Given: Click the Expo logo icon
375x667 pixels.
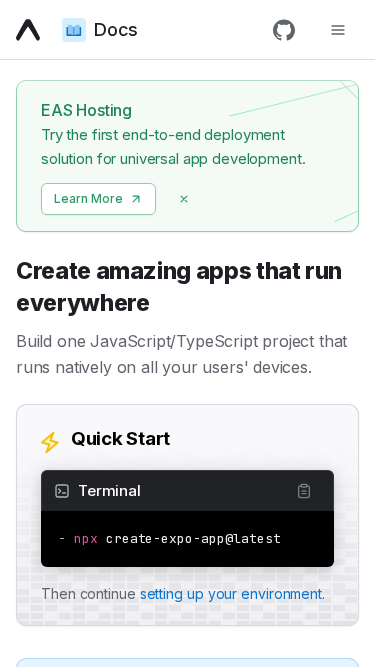Looking at the screenshot, I should pos(28,30).
